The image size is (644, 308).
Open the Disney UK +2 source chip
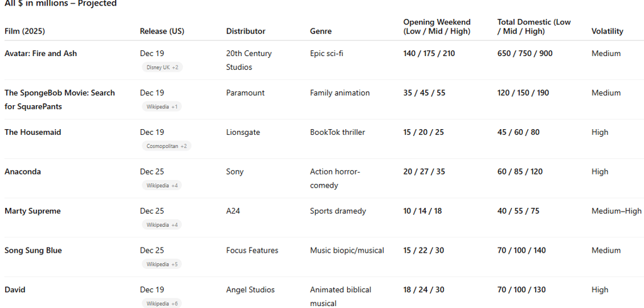pos(162,67)
